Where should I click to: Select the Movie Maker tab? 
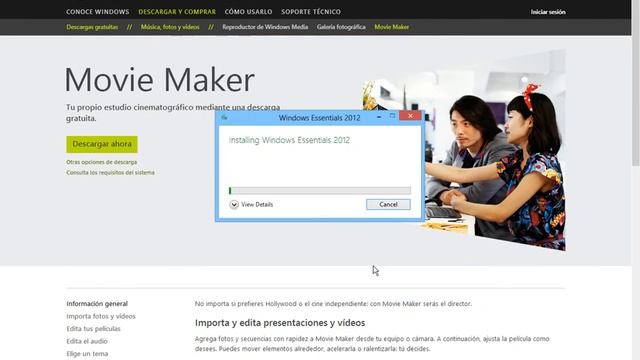(x=391, y=27)
